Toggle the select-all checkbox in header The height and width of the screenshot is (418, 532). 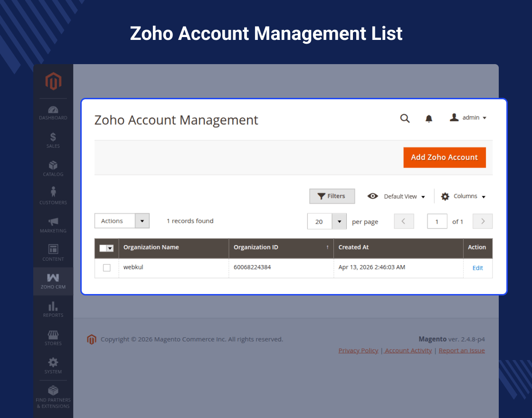103,248
